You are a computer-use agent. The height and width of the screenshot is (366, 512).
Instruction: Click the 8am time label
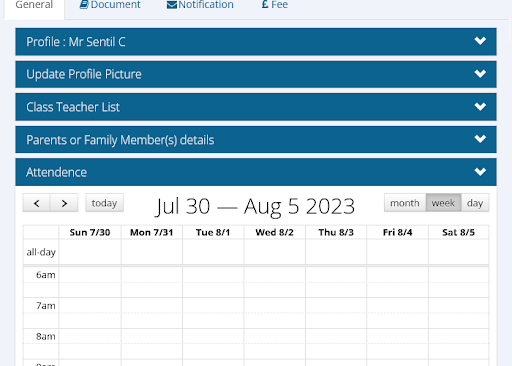[x=46, y=336]
